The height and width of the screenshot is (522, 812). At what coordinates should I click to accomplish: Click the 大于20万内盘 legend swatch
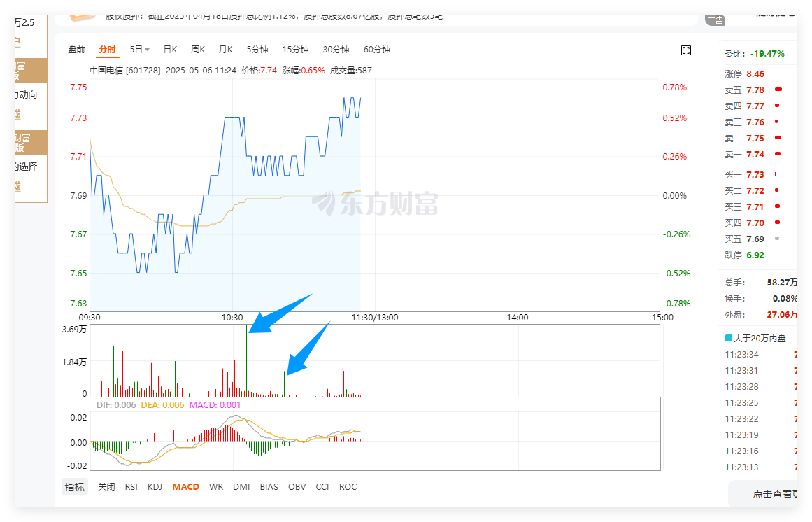point(729,338)
